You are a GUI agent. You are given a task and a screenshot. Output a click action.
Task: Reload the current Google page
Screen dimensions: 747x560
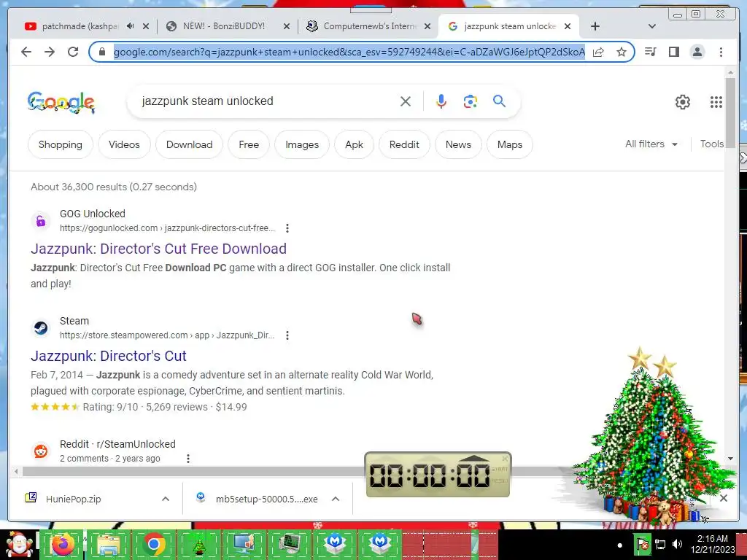click(x=73, y=52)
